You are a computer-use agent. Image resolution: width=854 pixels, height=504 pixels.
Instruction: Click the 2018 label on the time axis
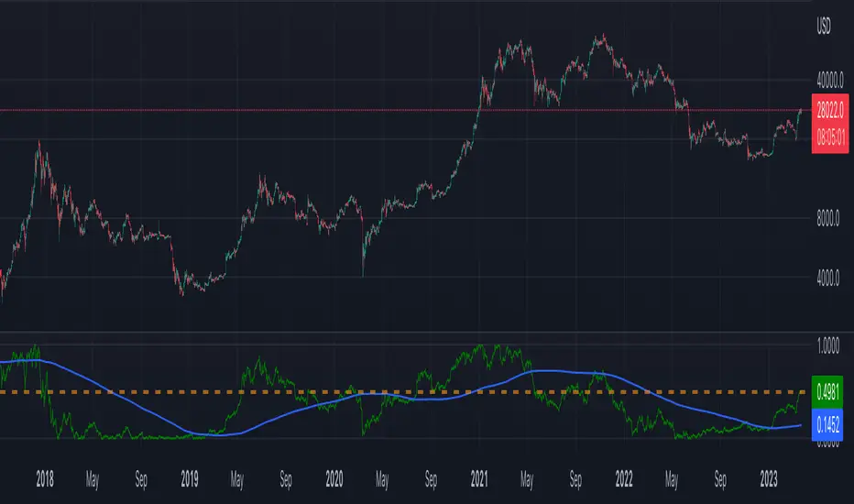coord(45,479)
